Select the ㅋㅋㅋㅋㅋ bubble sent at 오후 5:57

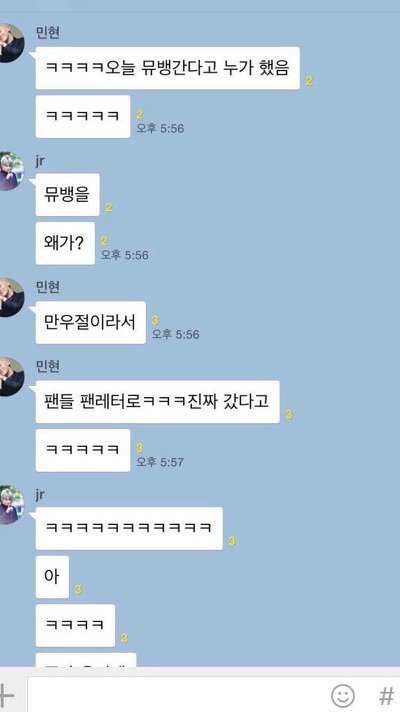[83, 450]
